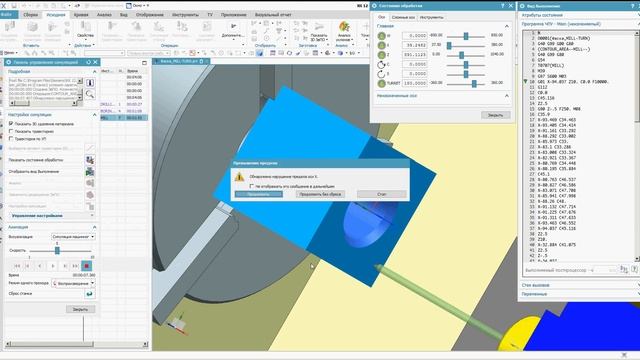Viewport: 640px width, 360px height.
Task: Click the X axis value field 39.2482
Action: coord(415,45)
